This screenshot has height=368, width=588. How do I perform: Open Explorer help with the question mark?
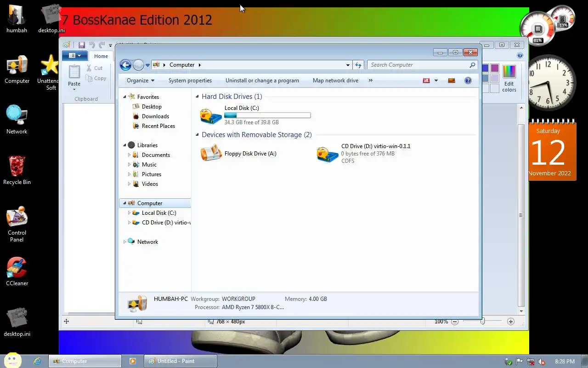pyautogui.click(x=468, y=80)
